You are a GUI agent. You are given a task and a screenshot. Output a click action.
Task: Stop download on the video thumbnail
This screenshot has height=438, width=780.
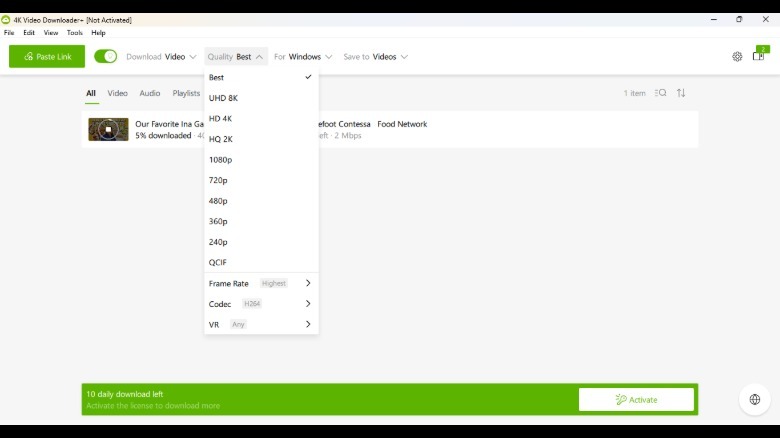tap(108, 130)
